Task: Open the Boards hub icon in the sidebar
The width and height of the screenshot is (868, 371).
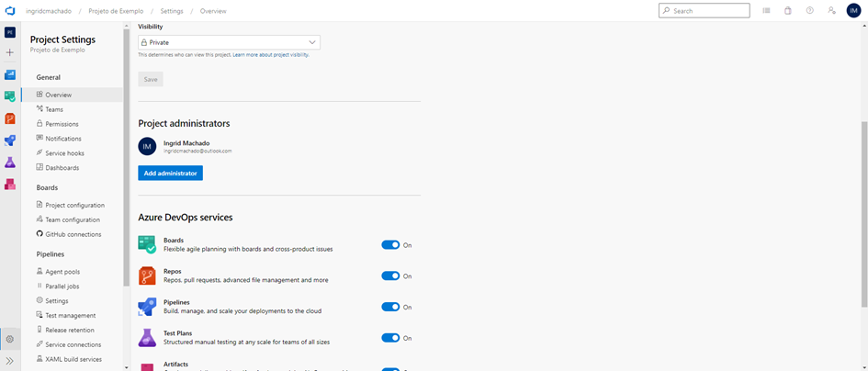Action: click(x=10, y=96)
